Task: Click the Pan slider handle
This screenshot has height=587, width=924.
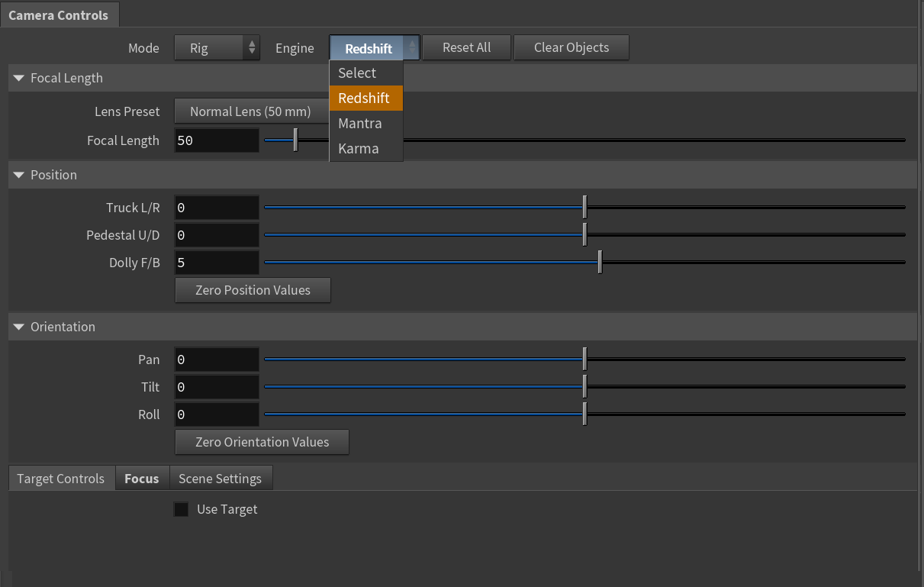Action: (584, 359)
